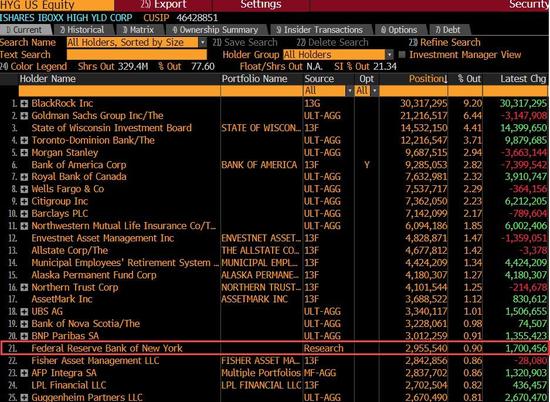The width and height of the screenshot is (550, 402).
Task: Toggle the Investment Manager View checkbox
Action: coord(402,55)
